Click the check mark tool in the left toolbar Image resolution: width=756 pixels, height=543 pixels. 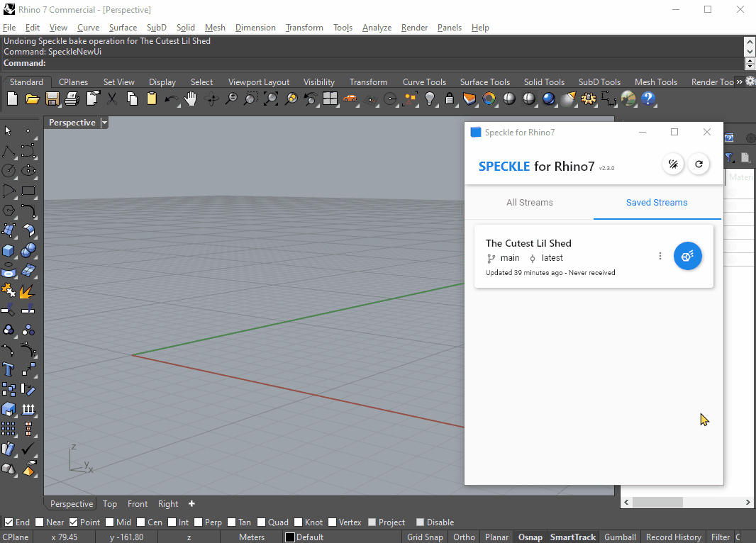click(28, 449)
